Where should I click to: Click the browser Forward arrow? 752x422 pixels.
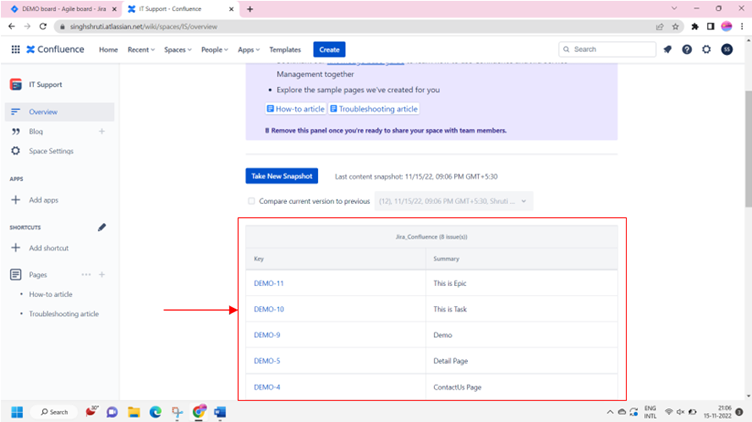pyautogui.click(x=27, y=26)
